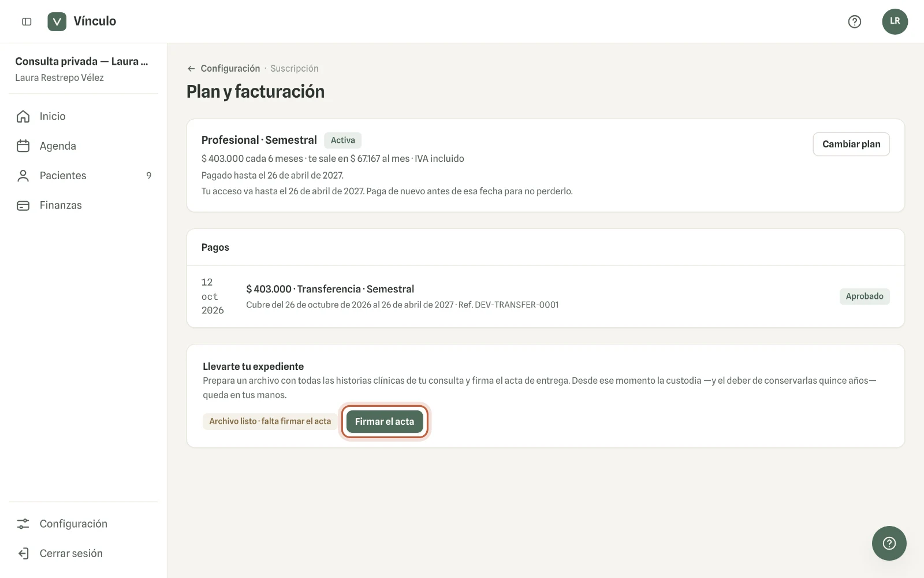
Task: Open Configuración from sidebar bottom
Action: 84,524
